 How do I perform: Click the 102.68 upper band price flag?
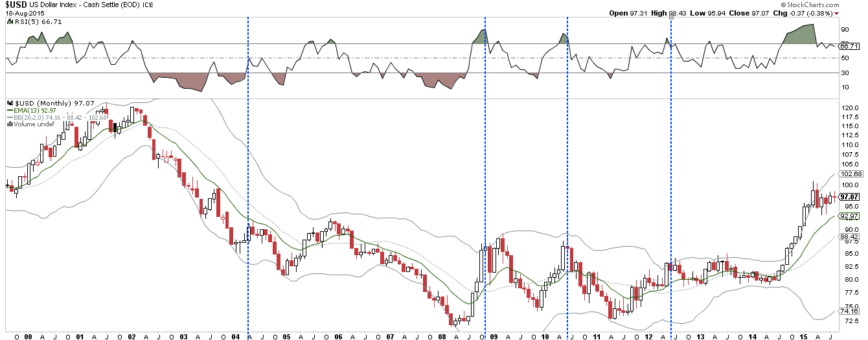849,174
